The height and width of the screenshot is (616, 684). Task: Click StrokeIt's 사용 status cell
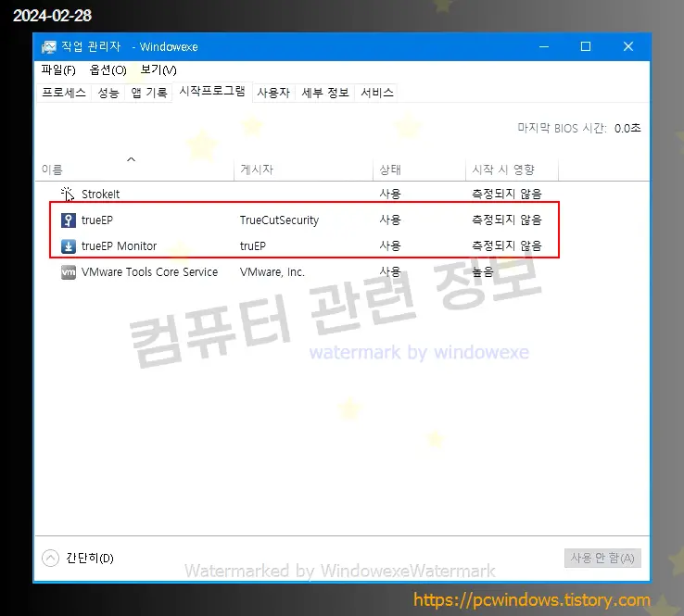coord(390,194)
